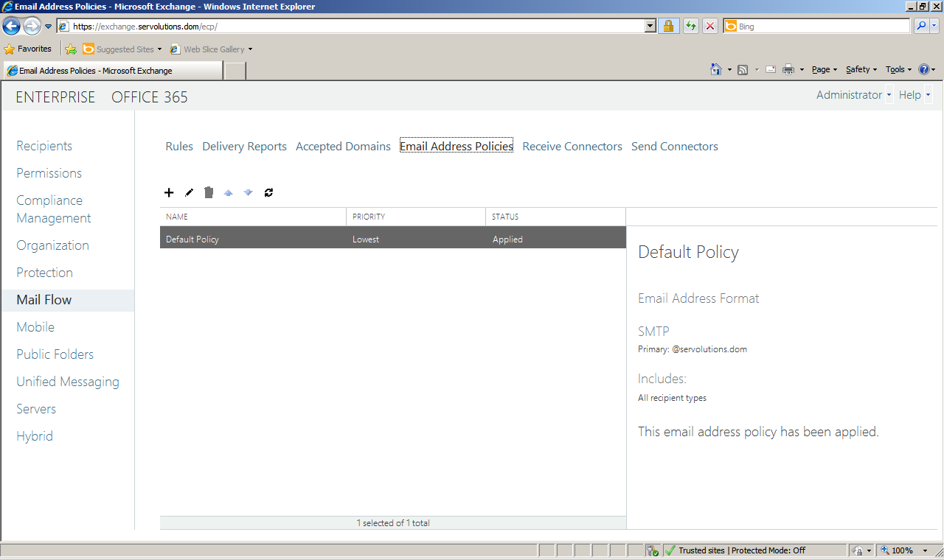Select the Default Policy row
This screenshot has height=560, width=944.
(x=393, y=239)
